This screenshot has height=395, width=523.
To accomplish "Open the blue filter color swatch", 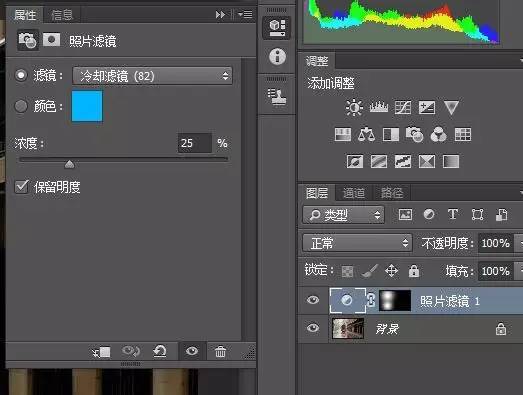I will click(x=87, y=106).
